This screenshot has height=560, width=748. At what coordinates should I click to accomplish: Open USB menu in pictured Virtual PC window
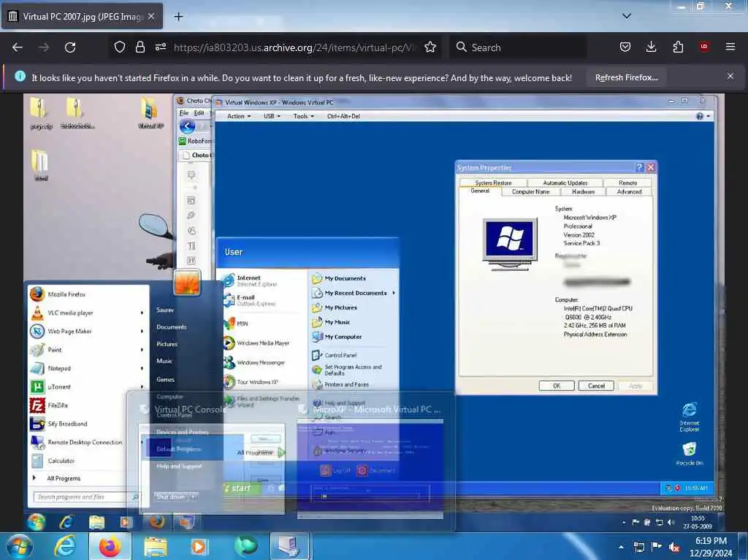pos(272,116)
